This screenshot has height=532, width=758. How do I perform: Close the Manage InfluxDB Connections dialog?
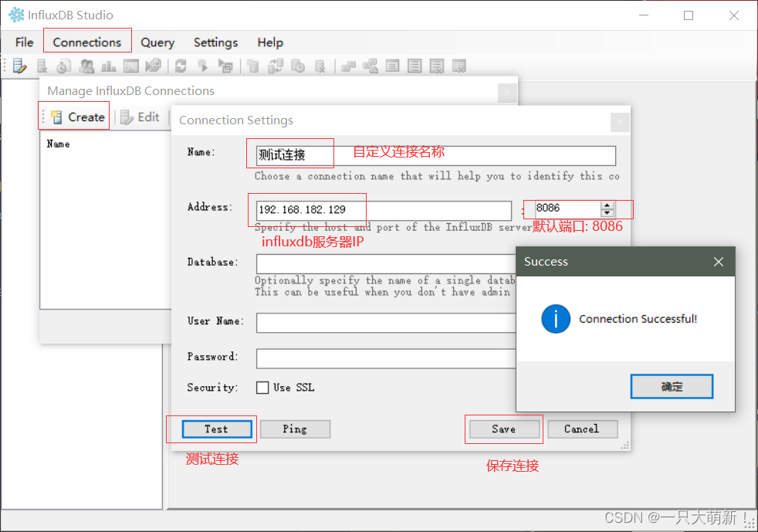pyautogui.click(x=507, y=93)
